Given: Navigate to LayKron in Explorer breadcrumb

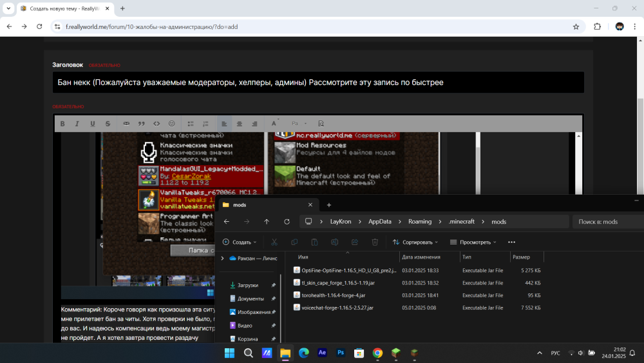Looking at the screenshot, I should 341,222.
